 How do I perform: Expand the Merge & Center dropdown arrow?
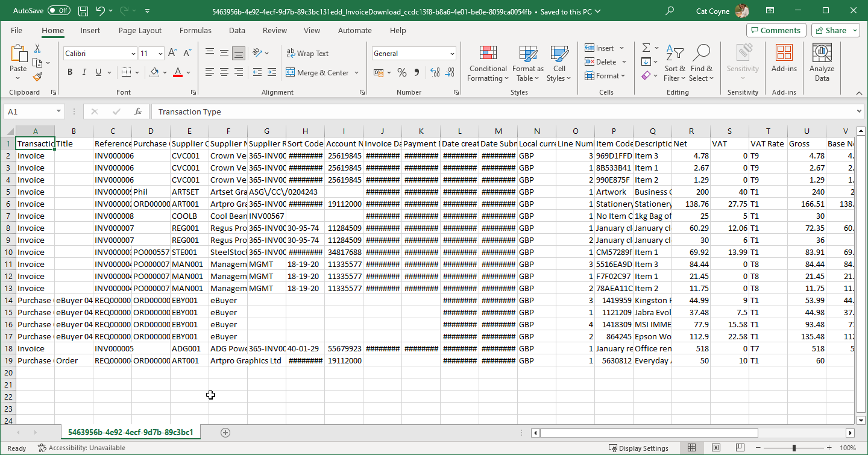[x=357, y=73]
